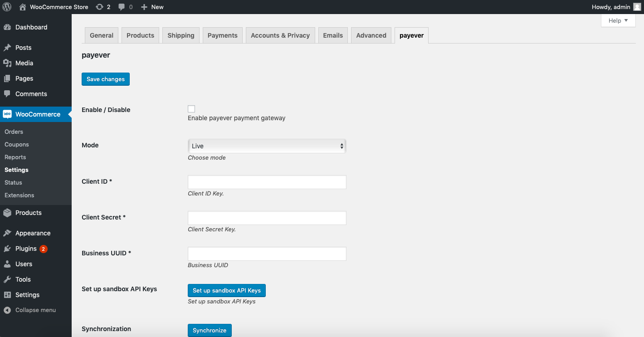The width and height of the screenshot is (644, 337).
Task: Click the Appearance brush icon
Action: coord(7,233)
